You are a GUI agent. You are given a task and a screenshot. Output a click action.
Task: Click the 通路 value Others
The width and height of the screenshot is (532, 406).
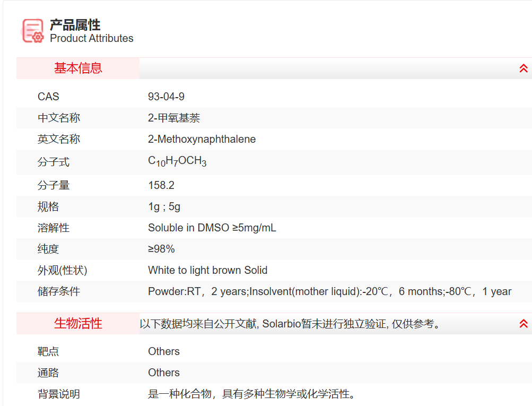163,373
